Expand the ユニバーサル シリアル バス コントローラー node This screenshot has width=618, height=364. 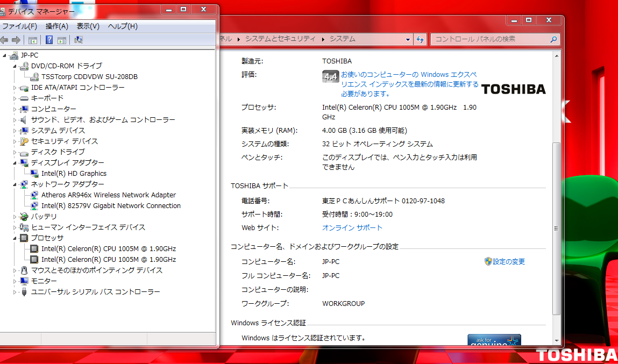tap(15, 292)
